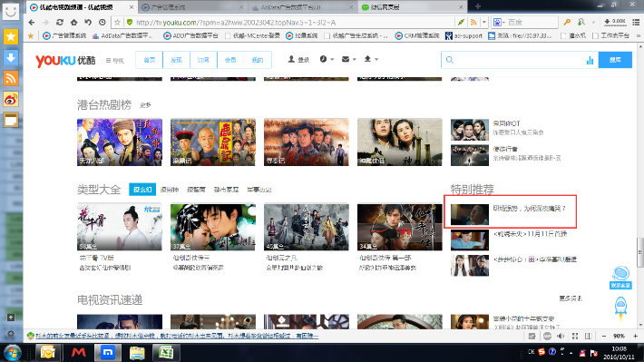The image size is (644, 362).
Task: Open the red-boxed 特别推荐 first item
Action: coord(510,212)
